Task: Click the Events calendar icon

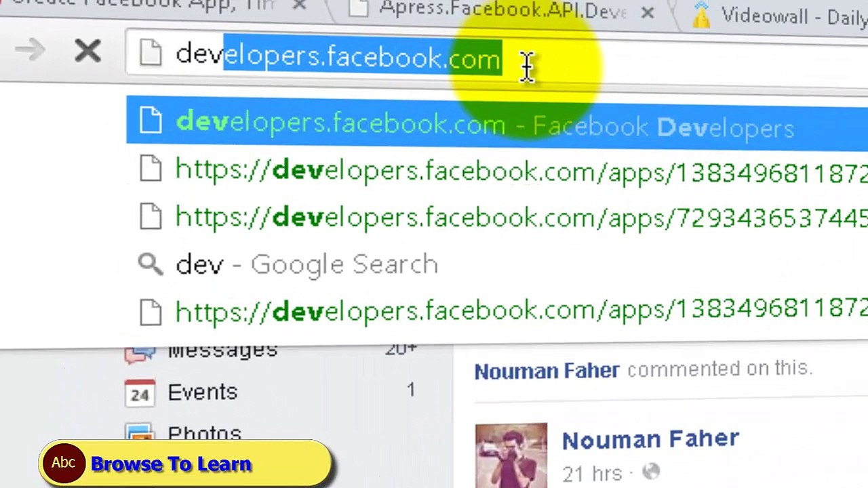Action: (x=139, y=392)
